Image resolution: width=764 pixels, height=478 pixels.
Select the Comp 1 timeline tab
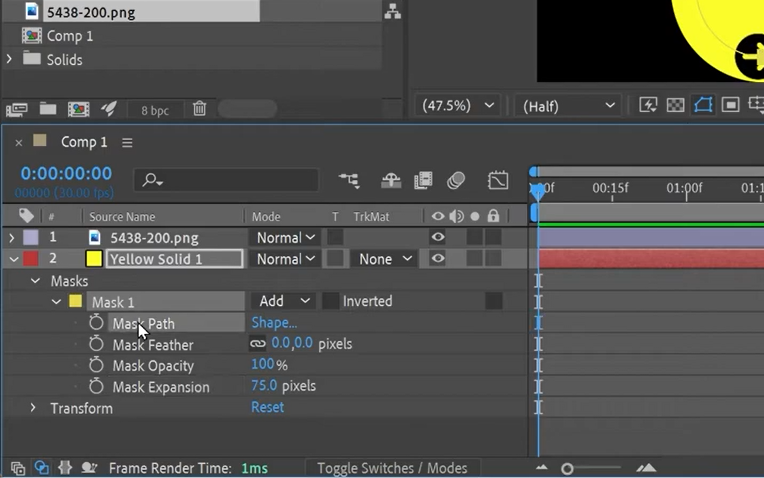pyautogui.click(x=84, y=142)
